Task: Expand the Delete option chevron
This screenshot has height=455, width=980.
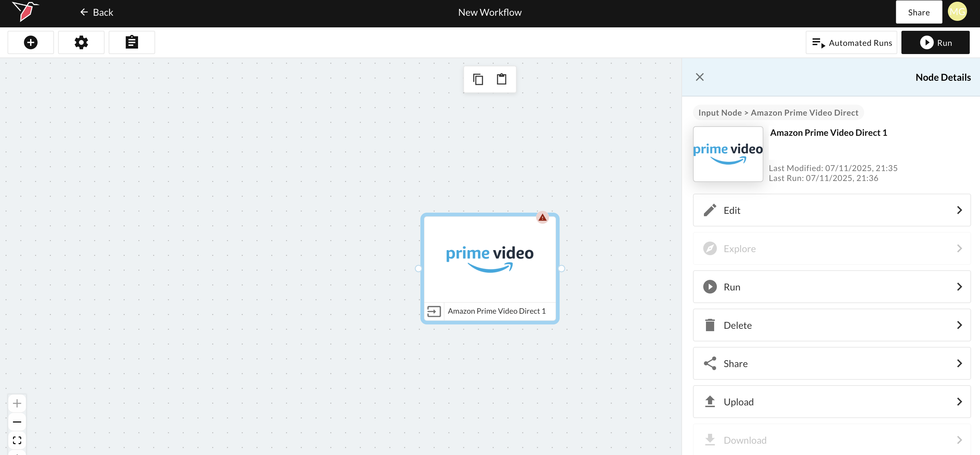Action: pyautogui.click(x=959, y=325)
